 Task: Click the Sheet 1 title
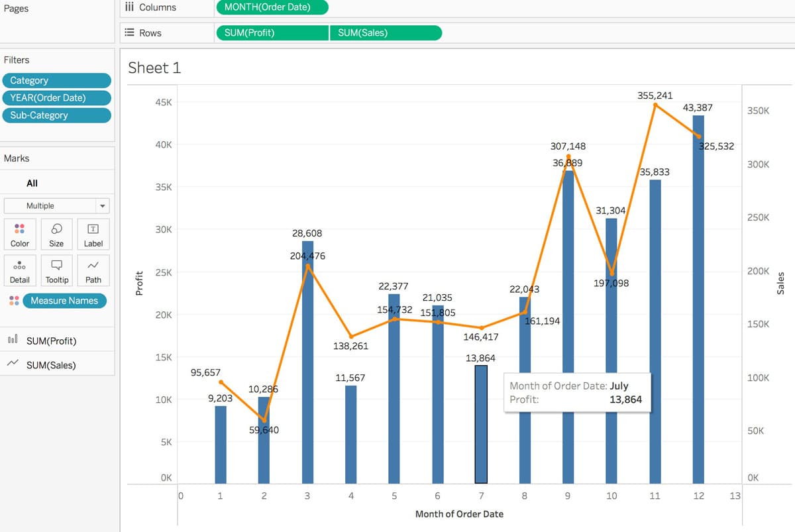click(x=154, y=68)
